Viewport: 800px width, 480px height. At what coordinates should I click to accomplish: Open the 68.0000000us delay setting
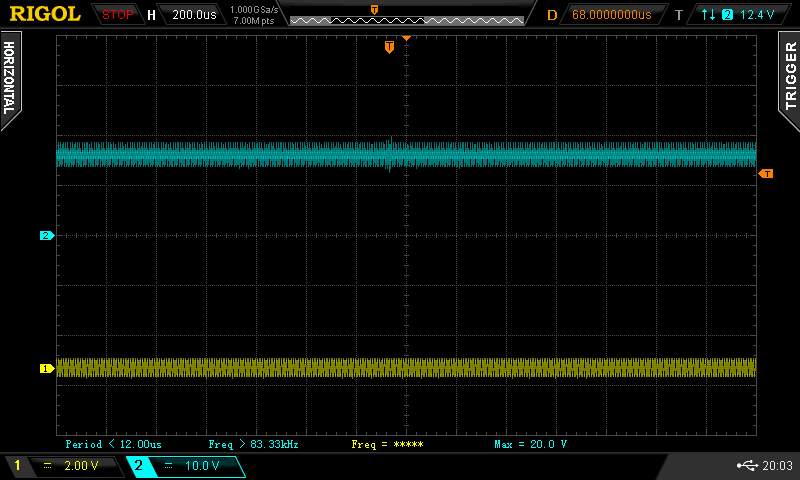(611, 15)
